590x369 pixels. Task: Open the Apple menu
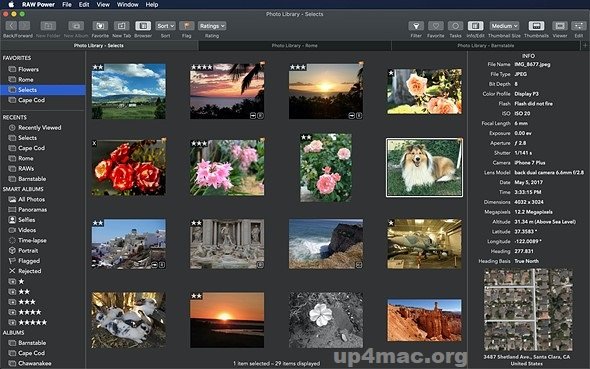point(11,5)
